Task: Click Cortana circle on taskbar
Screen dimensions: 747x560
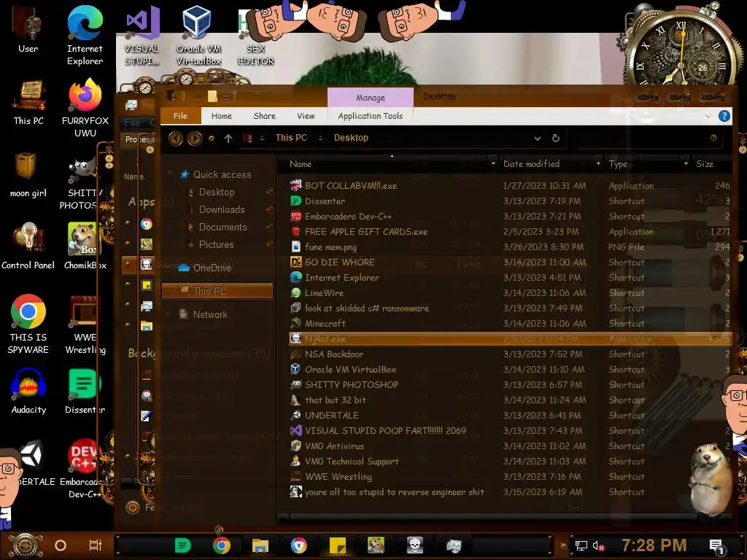Action: point(61,545)
